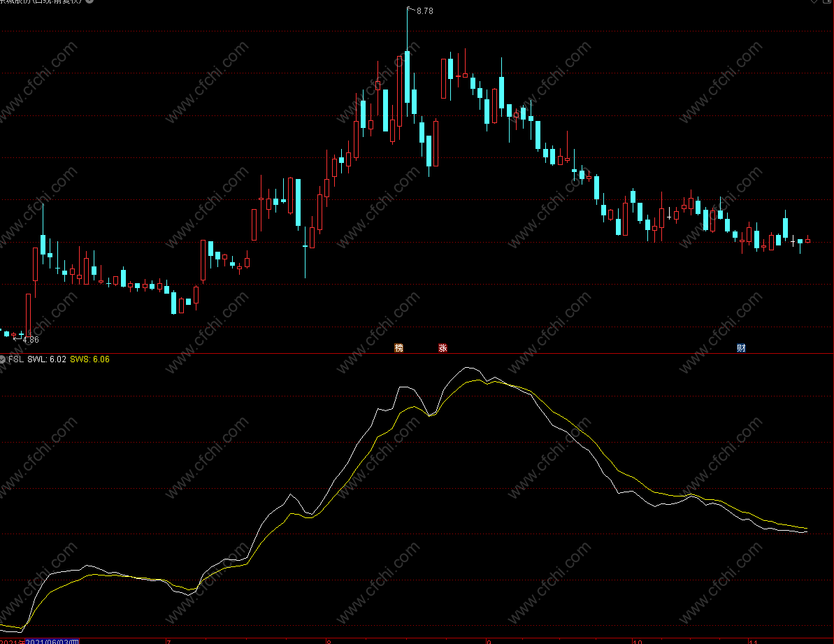Click the 涨 event marker icon
The height and width of the screenshot is (644, 834).
pyautogui.click(x=443, y=348)
